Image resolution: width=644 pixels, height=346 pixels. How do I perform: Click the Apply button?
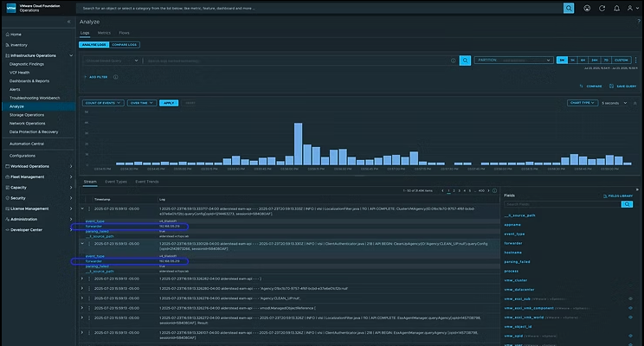168,102
